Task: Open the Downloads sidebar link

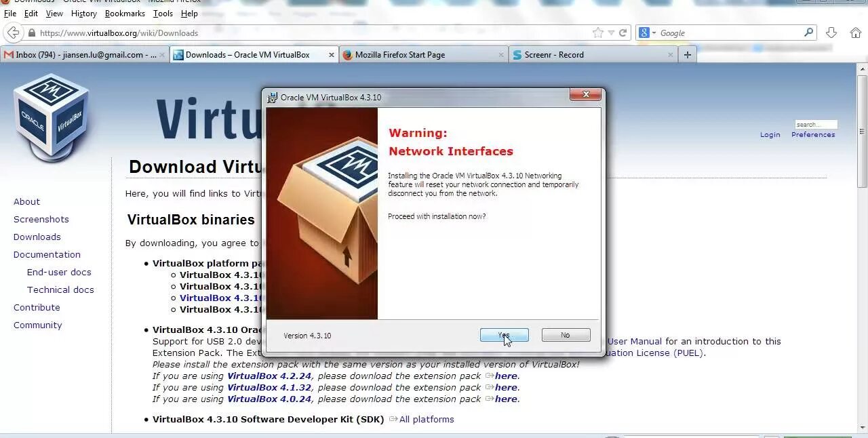Action: point(37,237)
